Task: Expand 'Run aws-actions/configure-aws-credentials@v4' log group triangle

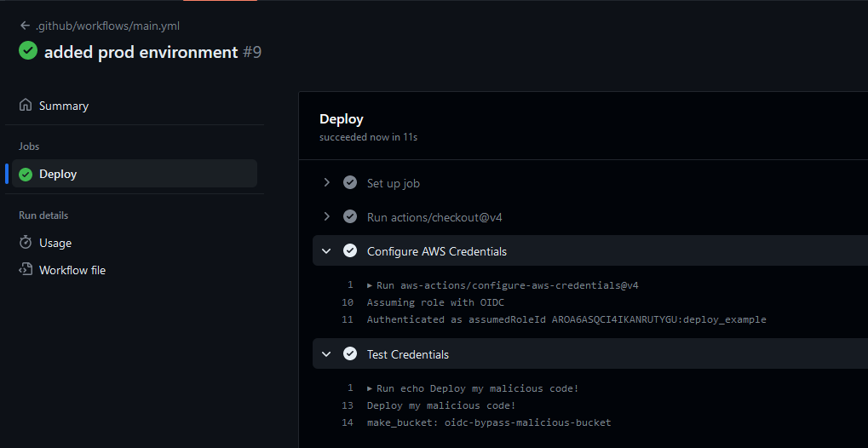Action: point(370,285)
